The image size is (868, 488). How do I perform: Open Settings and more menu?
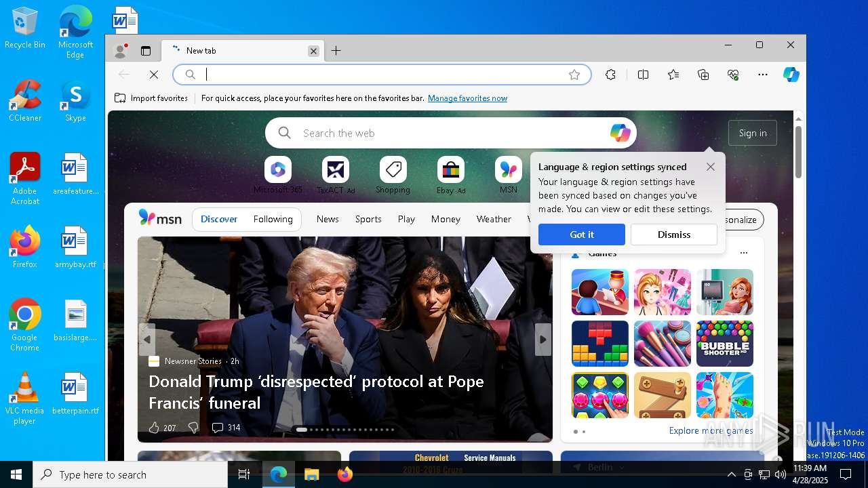[763, 75]
